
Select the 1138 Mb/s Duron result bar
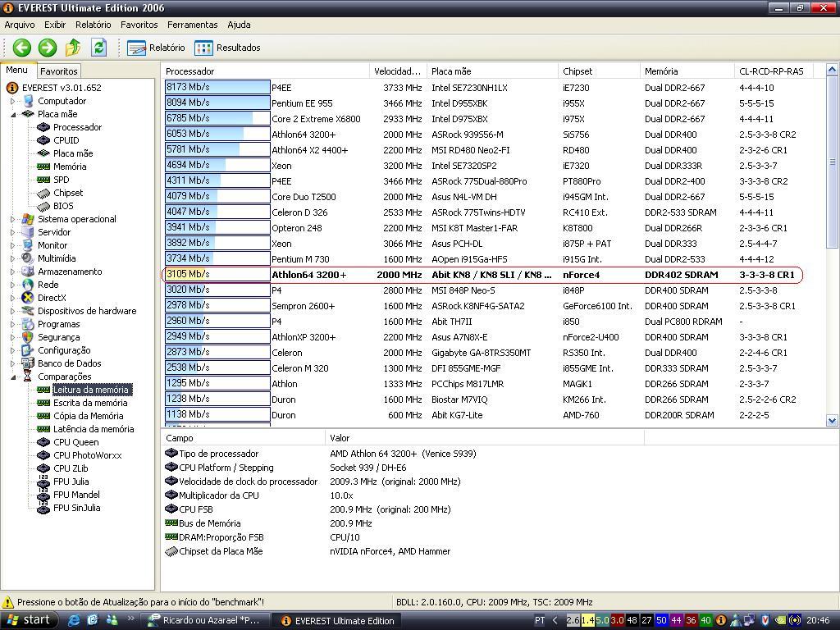[x=217, y=414]
